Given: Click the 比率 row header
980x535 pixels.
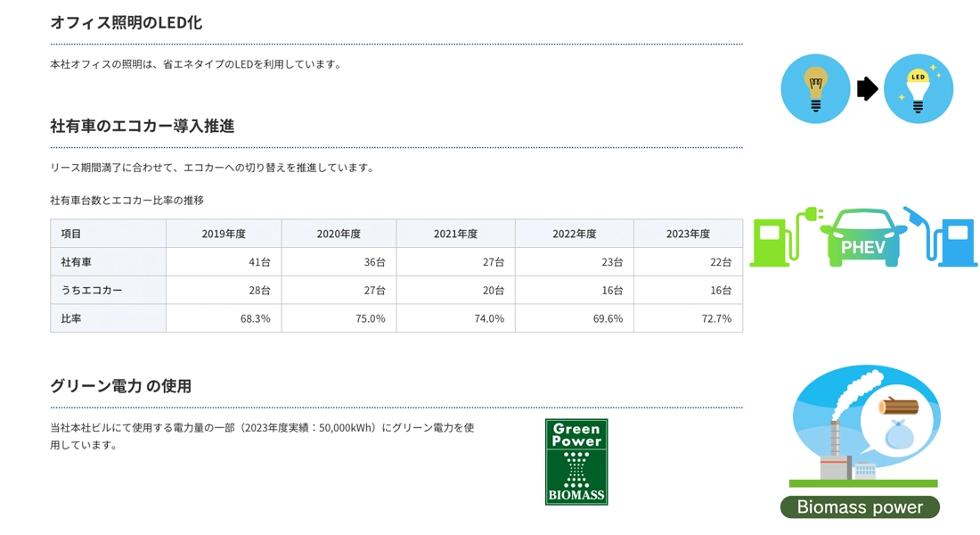Looking at the screenshot, I should coord(108,317).
